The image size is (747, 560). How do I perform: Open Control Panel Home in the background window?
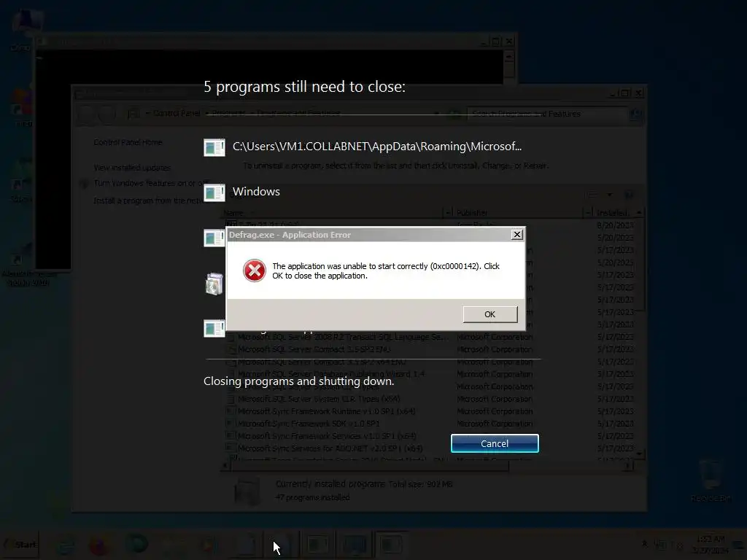(128, 142)
